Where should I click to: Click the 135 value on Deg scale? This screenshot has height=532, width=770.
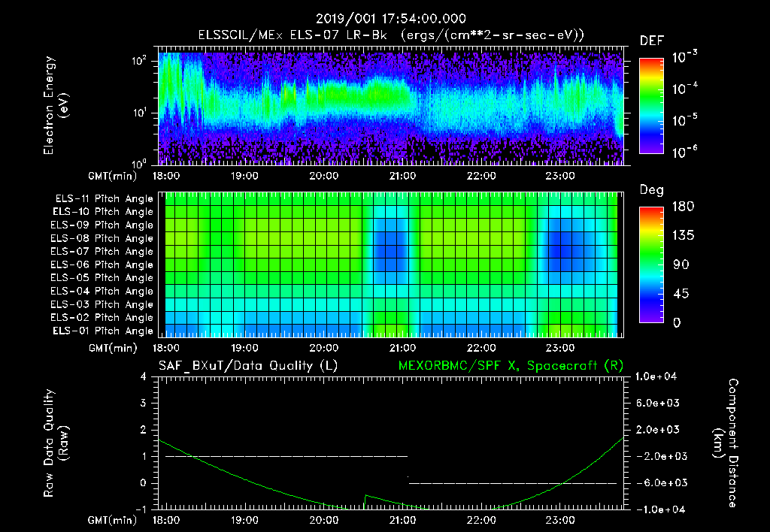[x=683, y=236]
